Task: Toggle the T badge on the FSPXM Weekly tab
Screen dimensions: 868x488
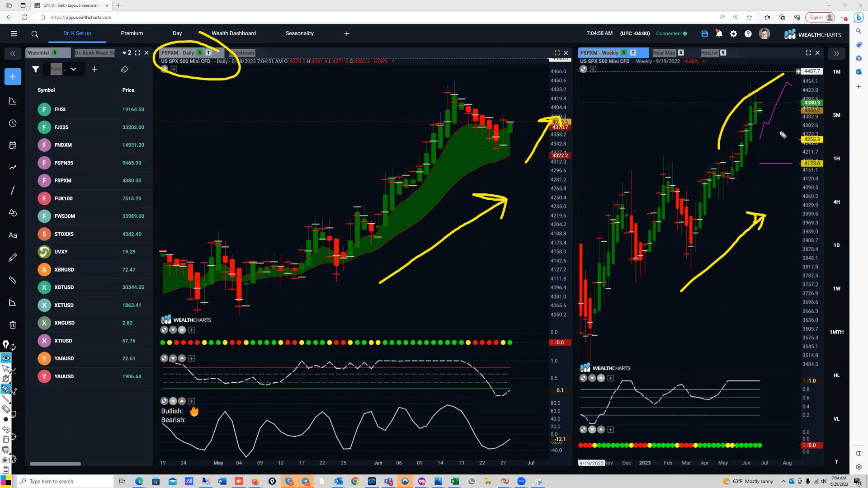Action: point(633,53)
